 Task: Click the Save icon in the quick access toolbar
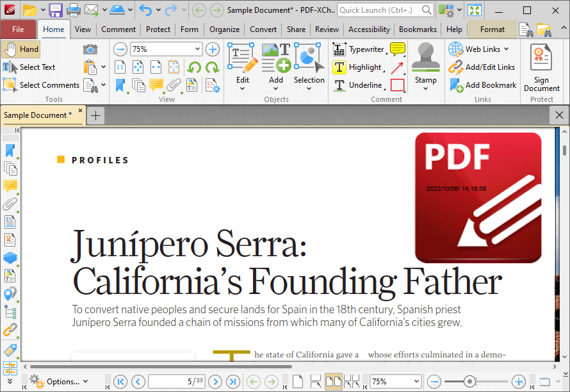(x=56, y=10)
